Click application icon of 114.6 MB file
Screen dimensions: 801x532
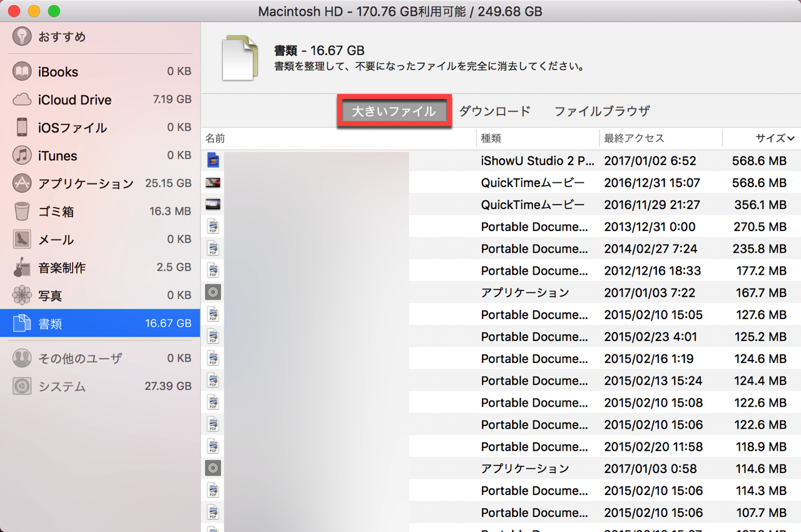pyautogui.click(x=213, y=468)
